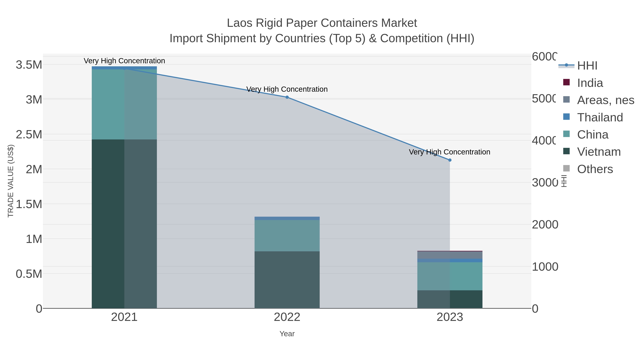Viewport: 644px width, 362px height.
Task: Toggle the China legend entry
Action: 586,134
